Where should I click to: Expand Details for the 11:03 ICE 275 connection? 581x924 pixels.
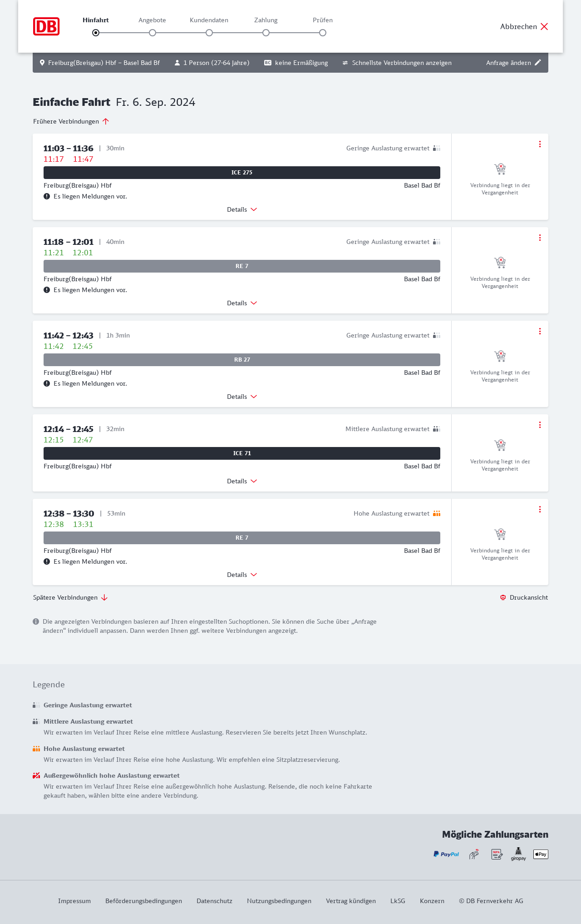click(242, 209)
